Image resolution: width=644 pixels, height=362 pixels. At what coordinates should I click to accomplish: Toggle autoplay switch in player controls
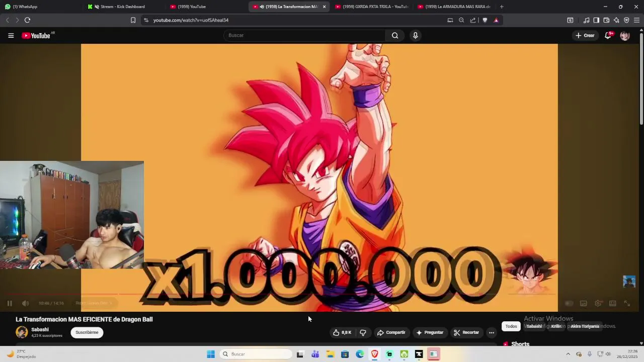tap(569, 303)
